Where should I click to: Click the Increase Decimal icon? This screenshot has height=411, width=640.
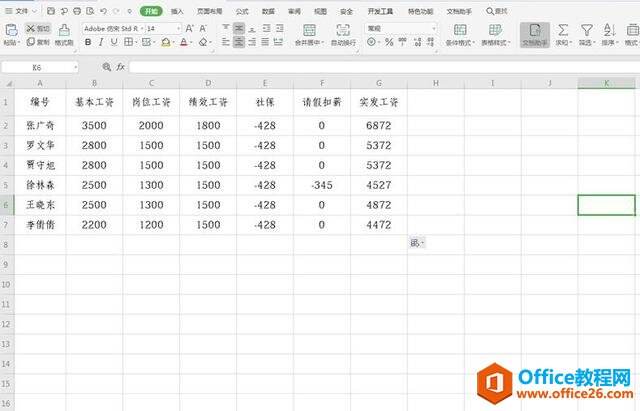[x=417, y=42]
